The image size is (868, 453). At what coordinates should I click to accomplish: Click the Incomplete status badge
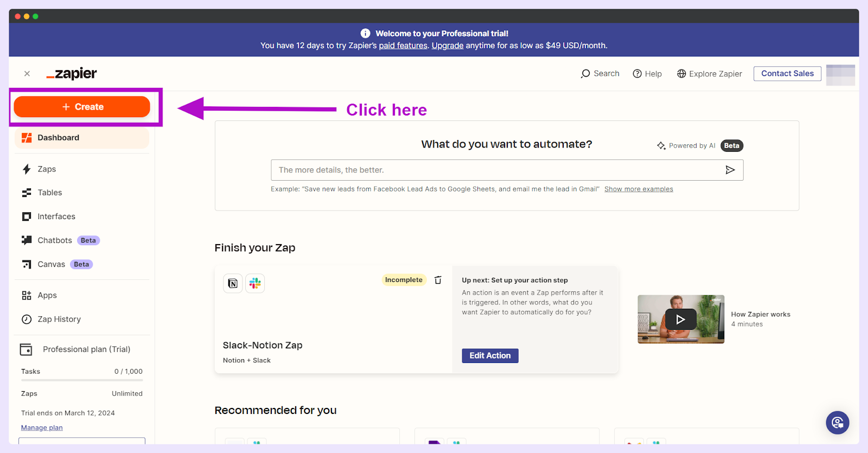coord(404,280)
